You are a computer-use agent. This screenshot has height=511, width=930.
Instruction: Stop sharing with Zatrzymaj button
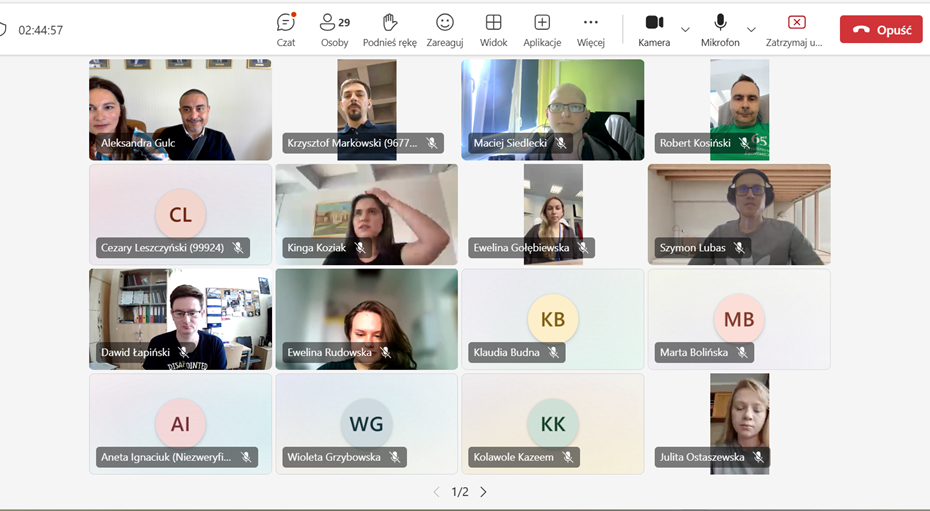[796, 29]
